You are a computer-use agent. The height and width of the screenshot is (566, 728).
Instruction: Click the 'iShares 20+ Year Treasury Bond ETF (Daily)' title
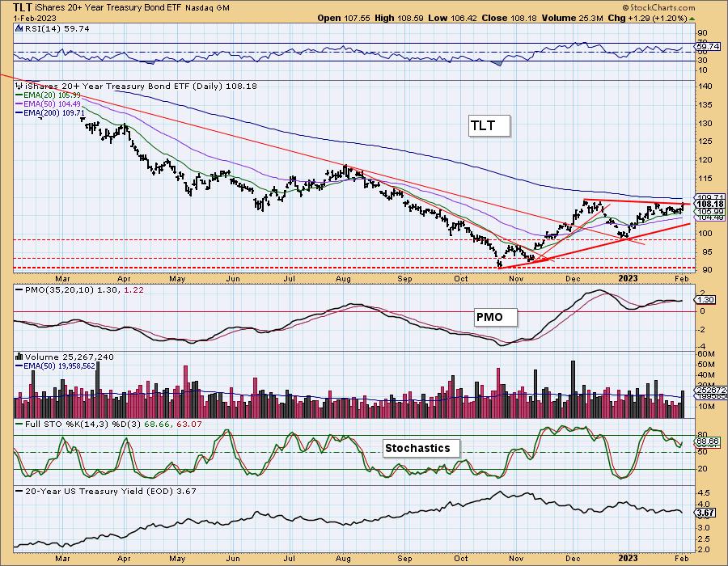pos(124,86)
